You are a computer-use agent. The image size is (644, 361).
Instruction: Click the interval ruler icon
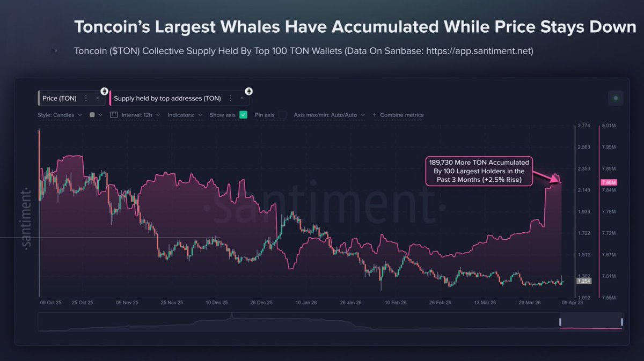(x=113, y=115)
